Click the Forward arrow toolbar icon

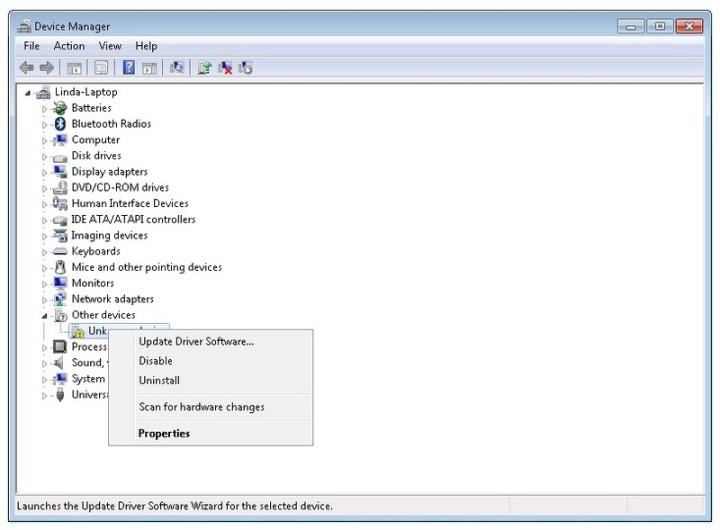click(47, 68)
